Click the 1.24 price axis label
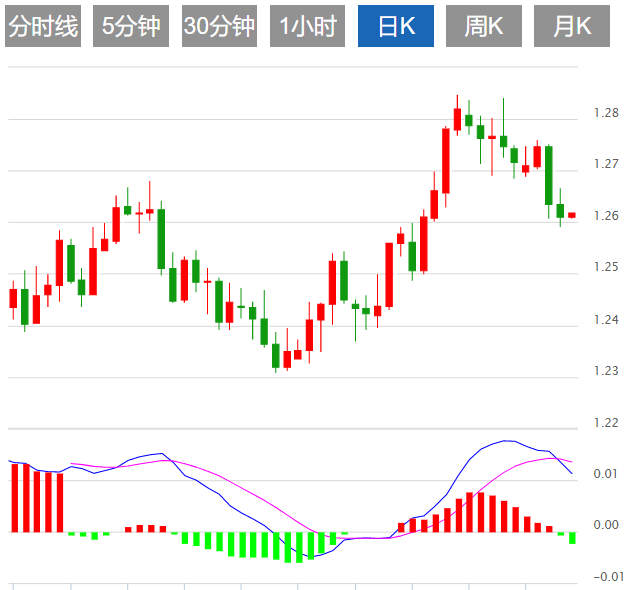Image resolution: width=636 pixels, height=590 pixels. point(606,320)
